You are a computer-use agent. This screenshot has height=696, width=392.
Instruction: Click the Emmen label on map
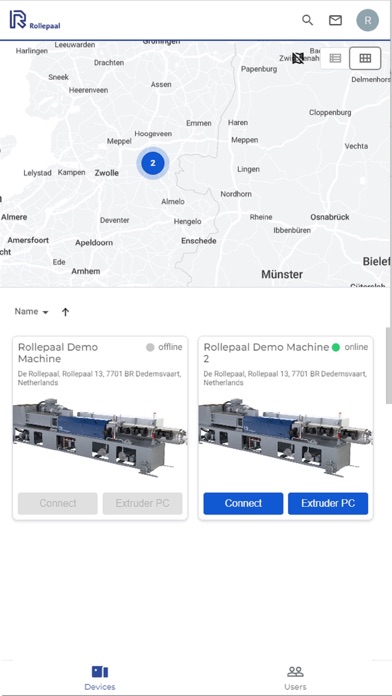(198, 123)
